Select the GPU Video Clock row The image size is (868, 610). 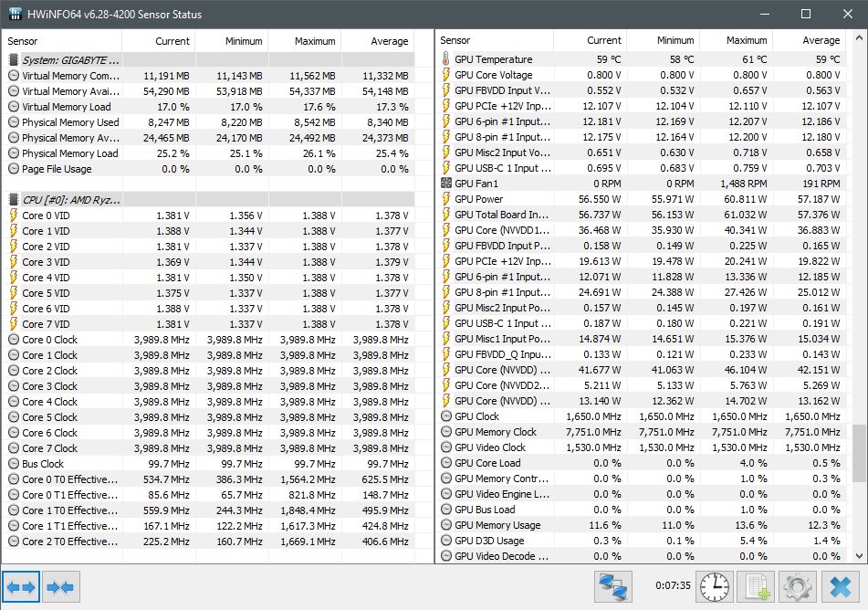[641, 447]
